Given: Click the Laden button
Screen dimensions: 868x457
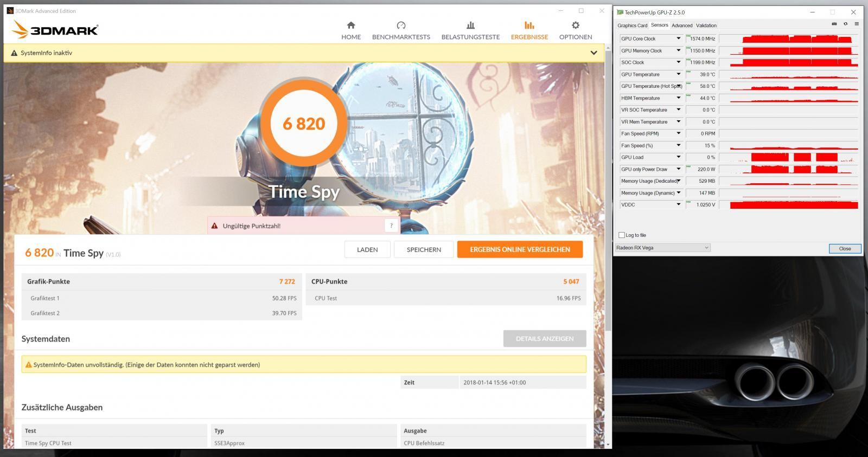Looking at the screenshot, I should click(367, 249).
